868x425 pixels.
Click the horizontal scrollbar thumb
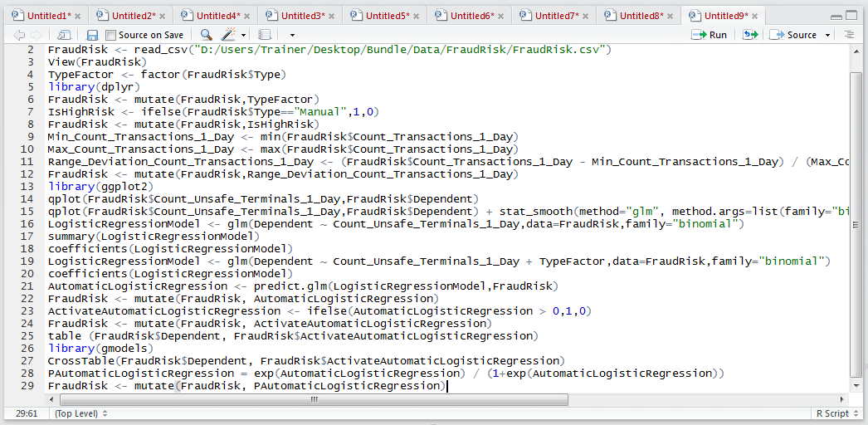[x=314, y=399]
